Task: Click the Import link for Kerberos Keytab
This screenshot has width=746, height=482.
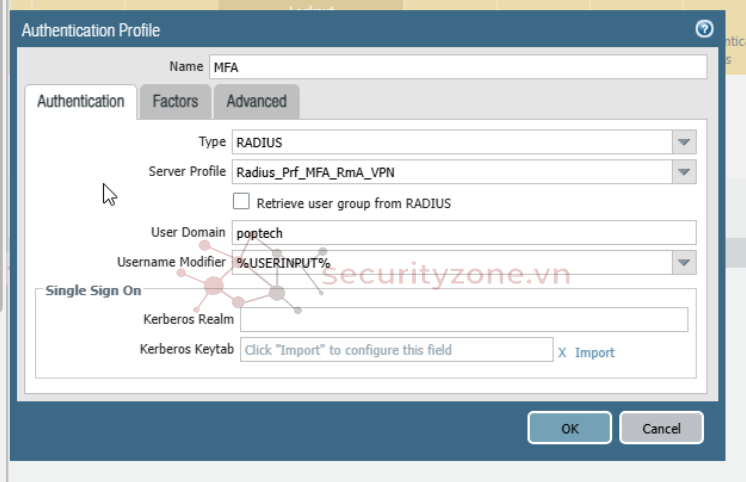Action: (x=594, y=352)
